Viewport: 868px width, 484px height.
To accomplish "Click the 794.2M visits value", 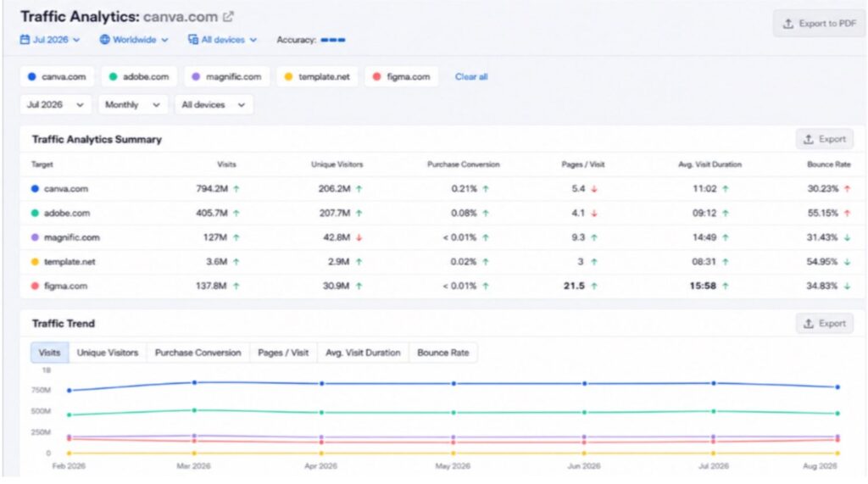I will 212,189.
